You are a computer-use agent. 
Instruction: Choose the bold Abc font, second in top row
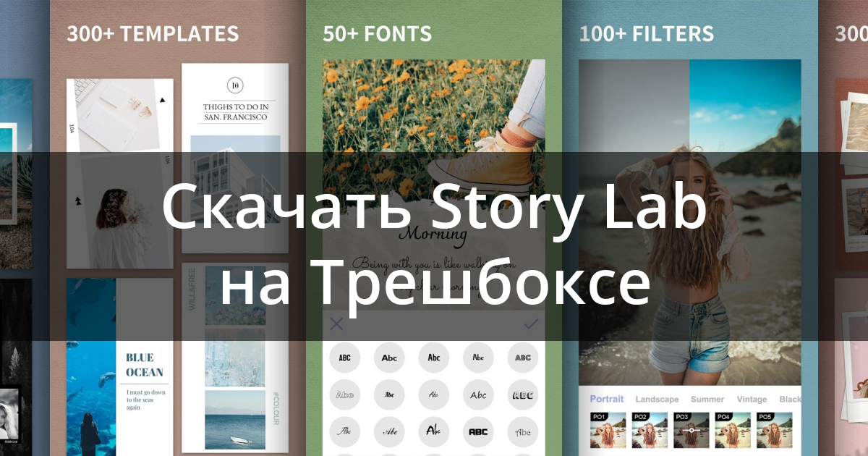click(x=389, y=358)
